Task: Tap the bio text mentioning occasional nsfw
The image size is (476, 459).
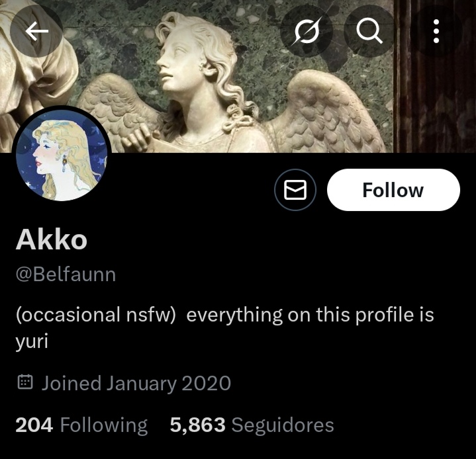Action: pos(225,328)
